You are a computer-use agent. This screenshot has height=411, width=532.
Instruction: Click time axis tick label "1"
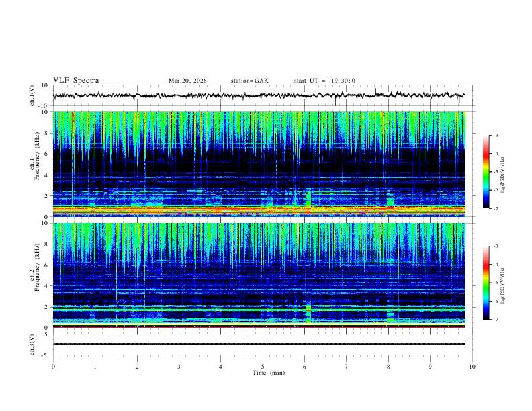coord(95,367)
